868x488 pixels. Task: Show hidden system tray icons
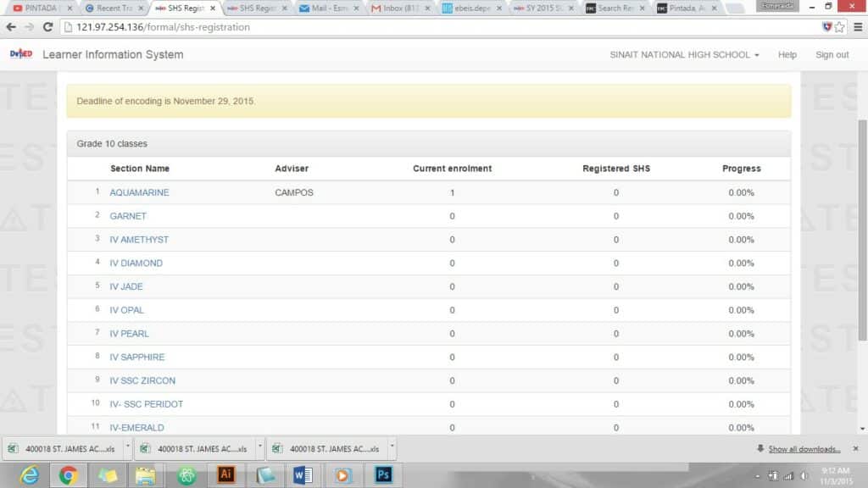[757, 476]
